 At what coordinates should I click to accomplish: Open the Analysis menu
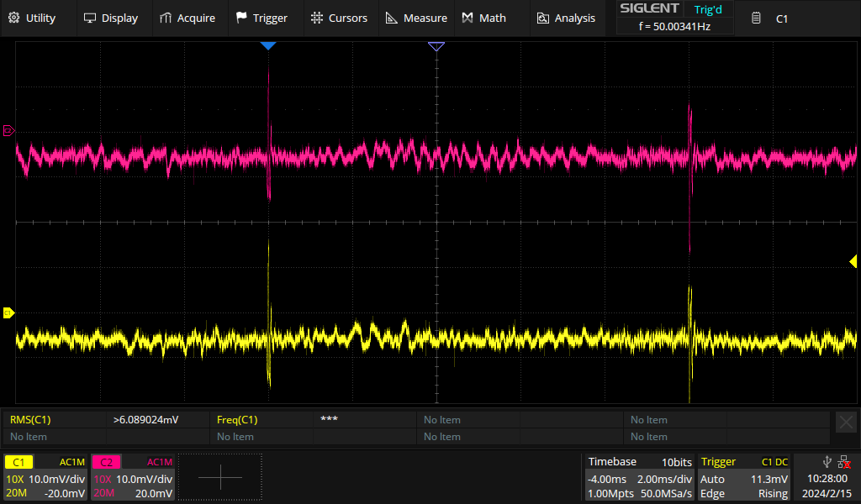coord(566,18)
